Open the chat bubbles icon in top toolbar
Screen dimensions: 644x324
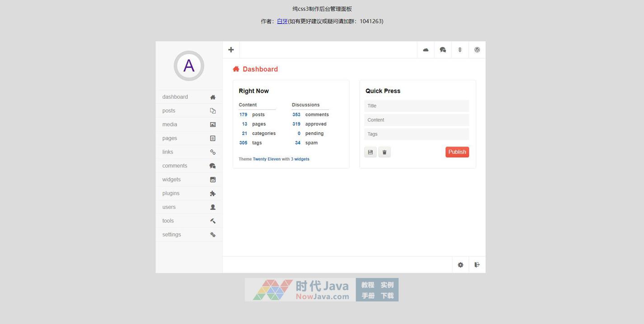(443, 50)
